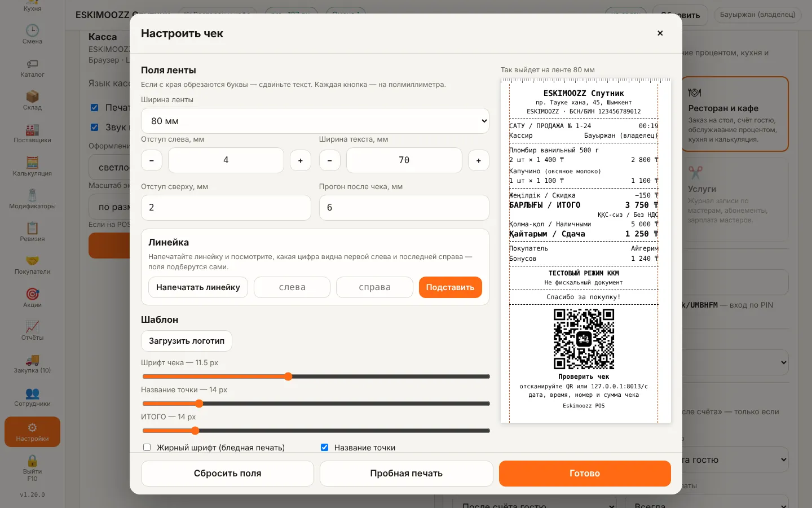Increase Отступ слева with plus button
812x508 pixels.
[301, 160]
